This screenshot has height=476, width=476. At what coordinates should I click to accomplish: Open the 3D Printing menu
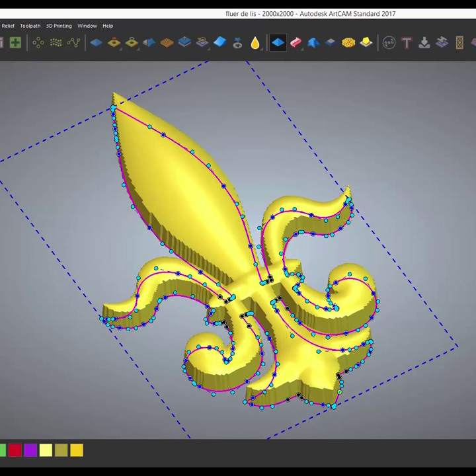(59, 26)
